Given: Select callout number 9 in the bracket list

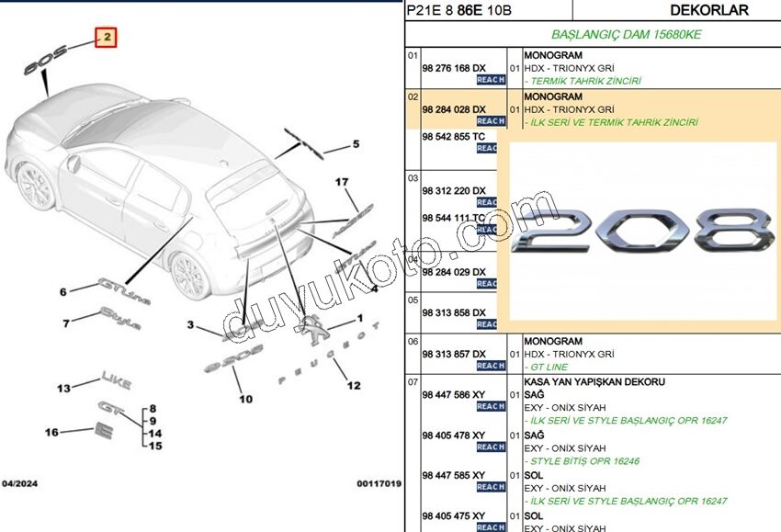Looking at the screenshot, I should coord(153,421).
